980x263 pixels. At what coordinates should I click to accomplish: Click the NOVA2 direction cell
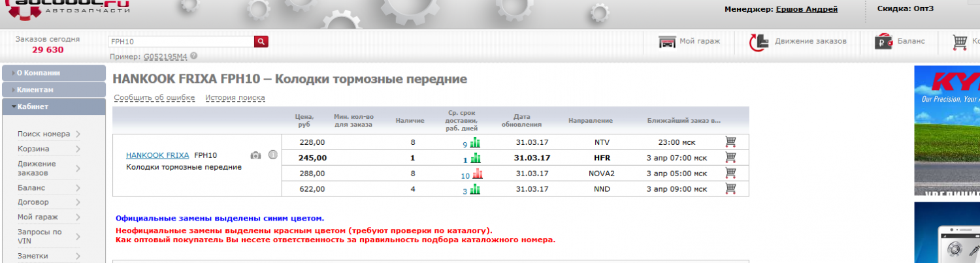coord(602,173)
